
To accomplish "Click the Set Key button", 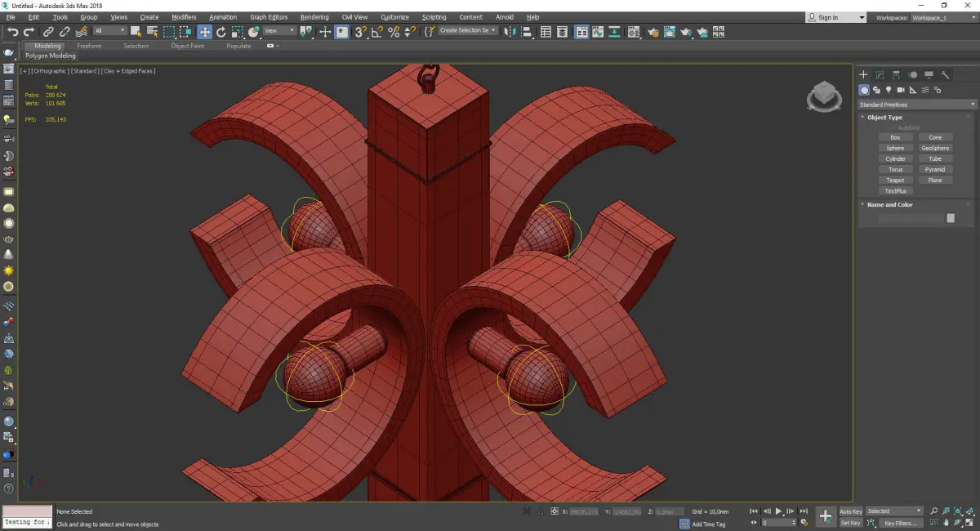I will [851, 523].
